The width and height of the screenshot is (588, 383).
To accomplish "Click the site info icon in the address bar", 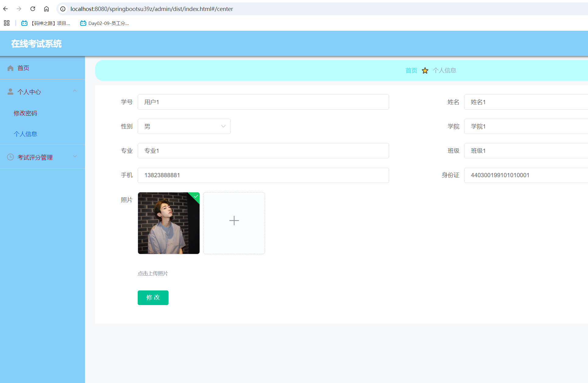I will point(63,9).
